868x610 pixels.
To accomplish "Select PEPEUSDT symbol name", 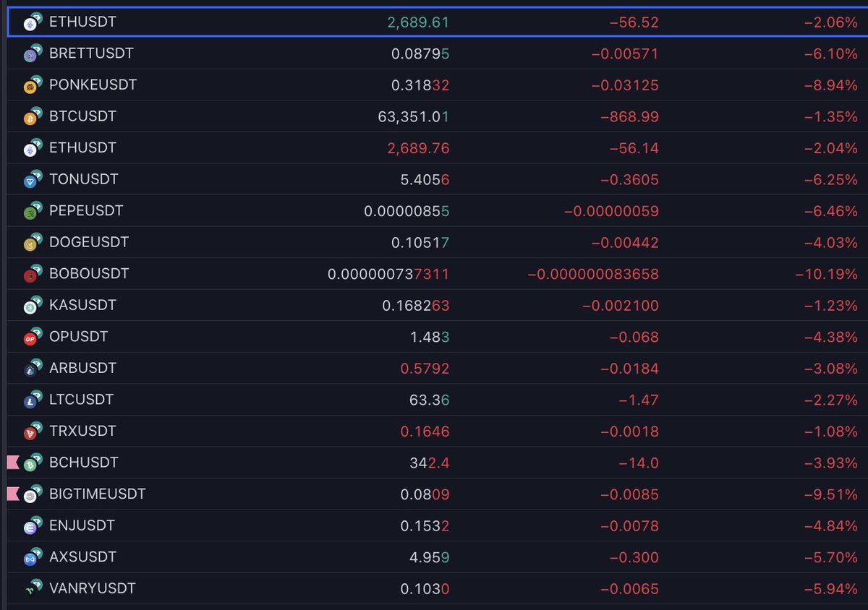I will click(x=86, y=210).
